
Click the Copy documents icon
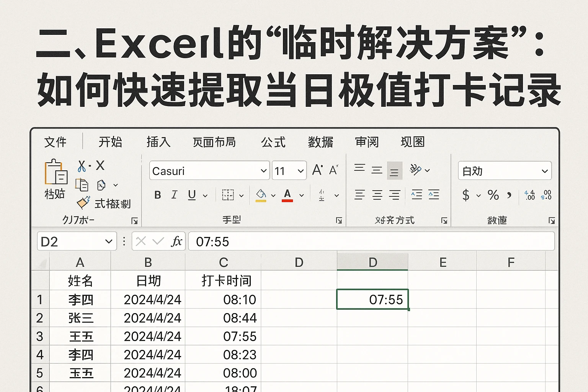[x=82, y=185]
